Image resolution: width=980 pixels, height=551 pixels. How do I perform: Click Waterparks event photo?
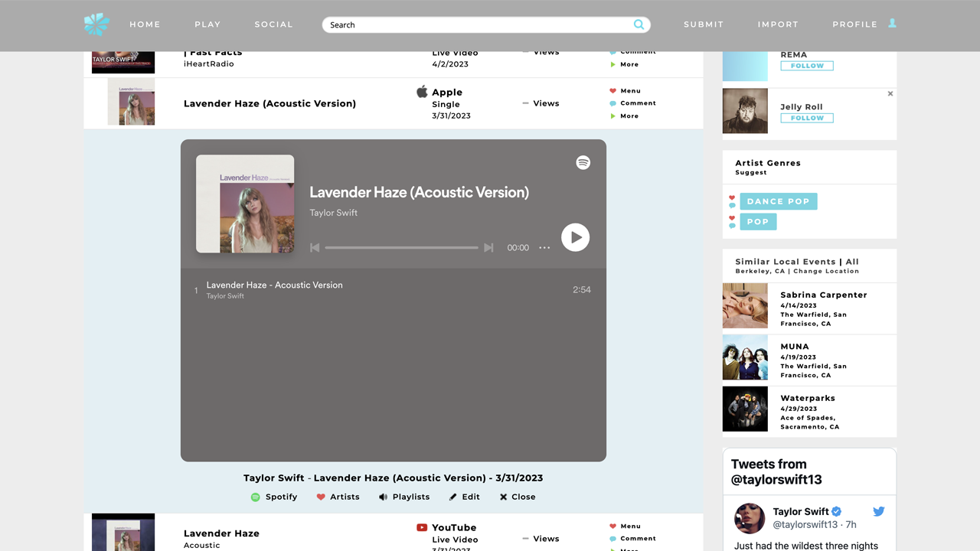pos(745,409)
